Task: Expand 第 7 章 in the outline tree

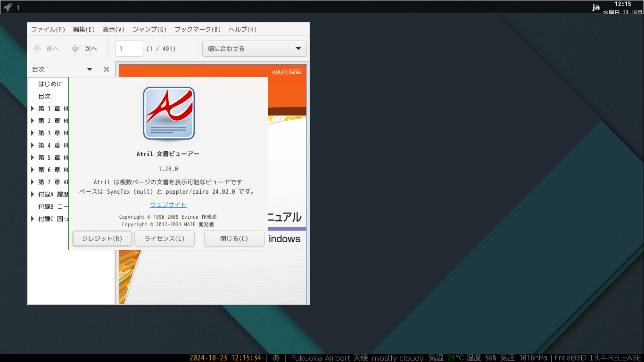Action: click(33, 182)
